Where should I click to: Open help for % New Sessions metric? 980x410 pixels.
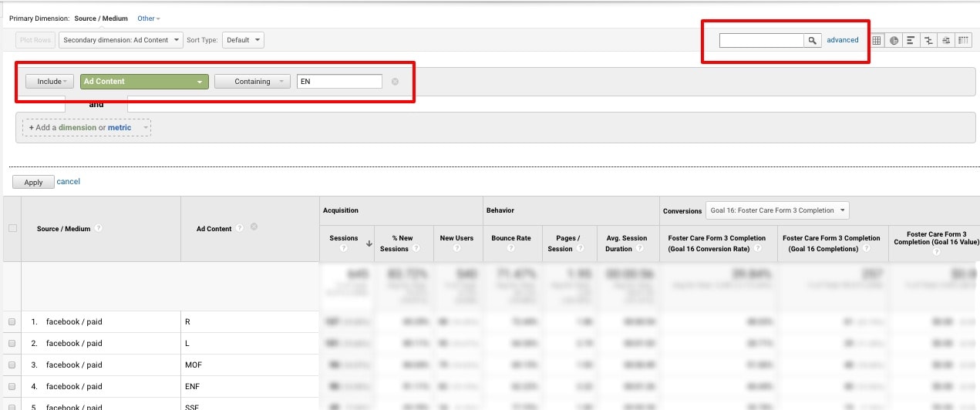point(416,249)
